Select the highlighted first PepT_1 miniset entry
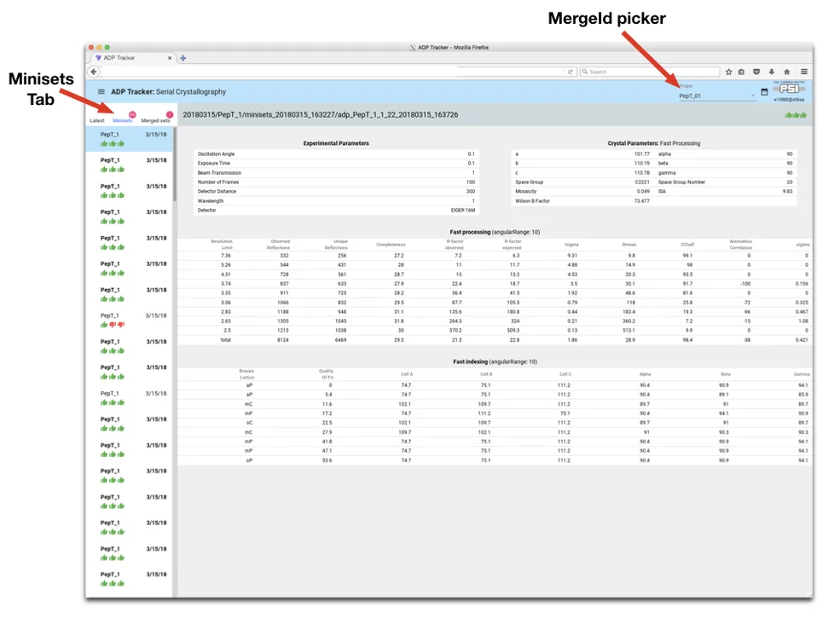The height and width of the screenshot is (630, 840). pos(130,139)
